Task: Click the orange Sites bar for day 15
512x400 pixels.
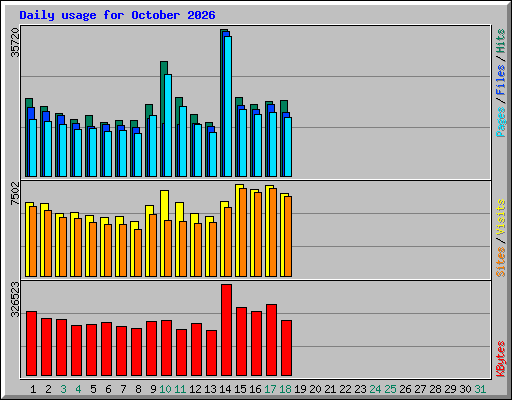Action: click(x=243, y=232)
